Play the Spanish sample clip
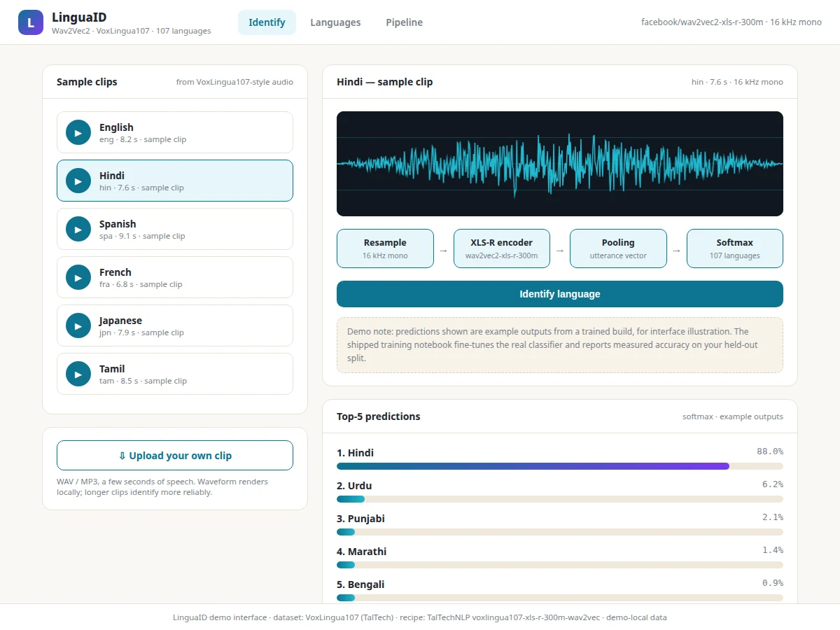The image size is (840, 630). click(x=78, y=229)
